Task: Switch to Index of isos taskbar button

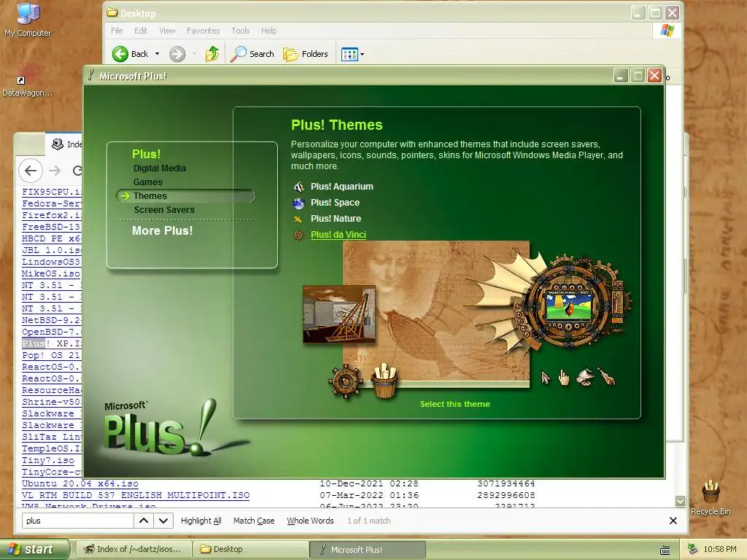Action: pyautogui.click(x=134, y=549)
